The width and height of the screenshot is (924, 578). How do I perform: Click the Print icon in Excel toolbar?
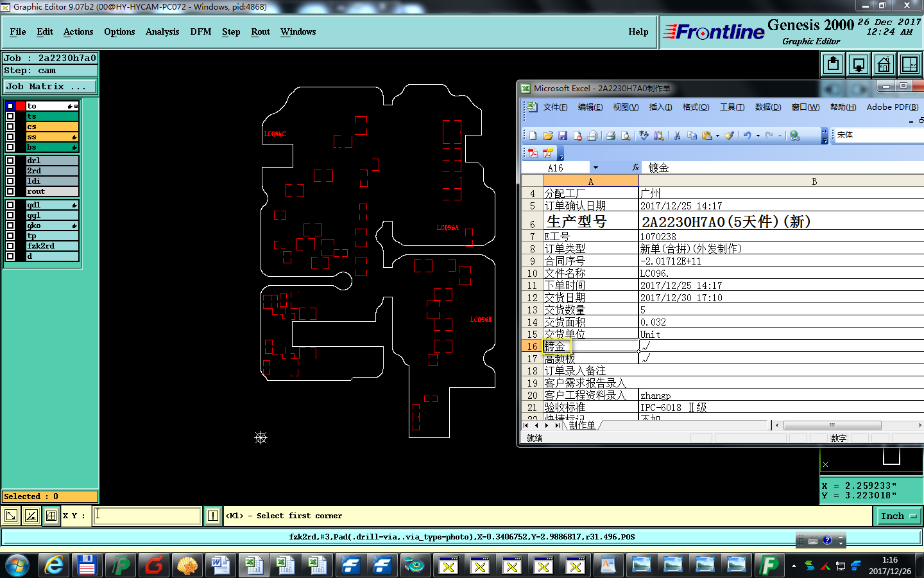(x=610, y=136)
